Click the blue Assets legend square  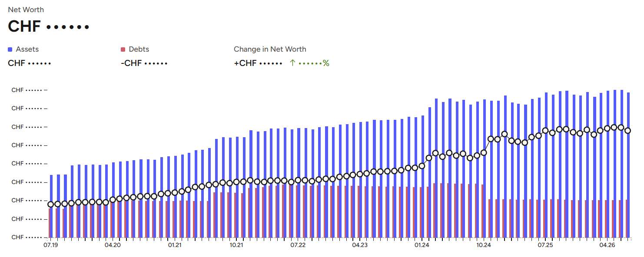[10, 49]
